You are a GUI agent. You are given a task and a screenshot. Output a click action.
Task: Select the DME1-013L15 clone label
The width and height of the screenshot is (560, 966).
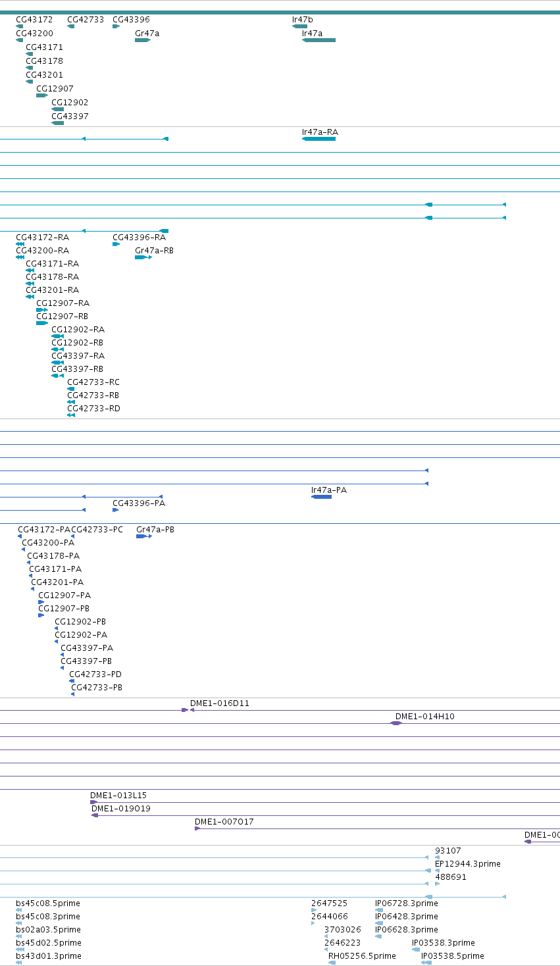(118, 796)
